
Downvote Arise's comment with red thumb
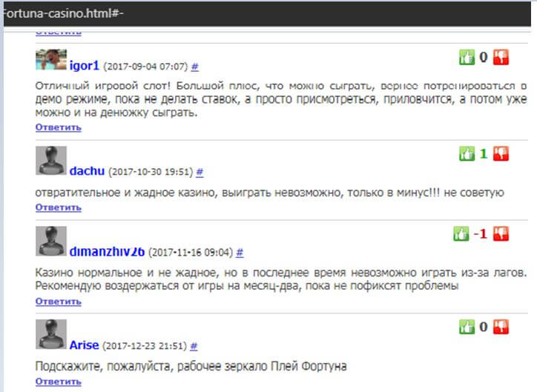point(502,327)
